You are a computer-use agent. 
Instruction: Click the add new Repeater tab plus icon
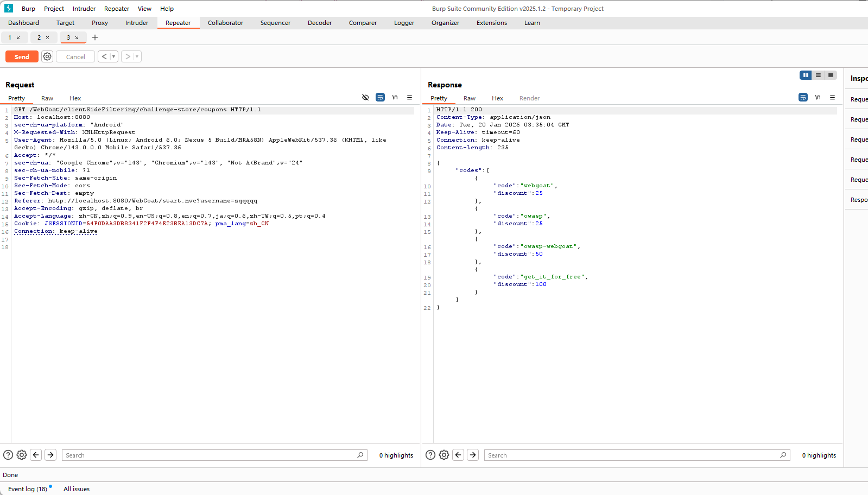point(95,37)
